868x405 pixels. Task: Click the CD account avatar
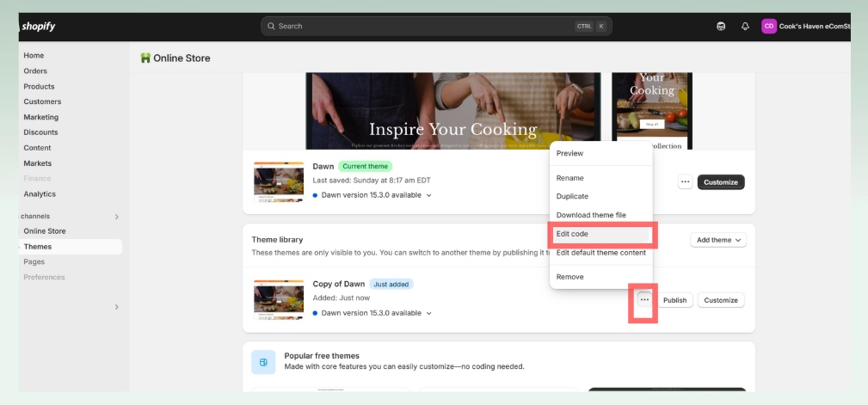coord(769,26)
